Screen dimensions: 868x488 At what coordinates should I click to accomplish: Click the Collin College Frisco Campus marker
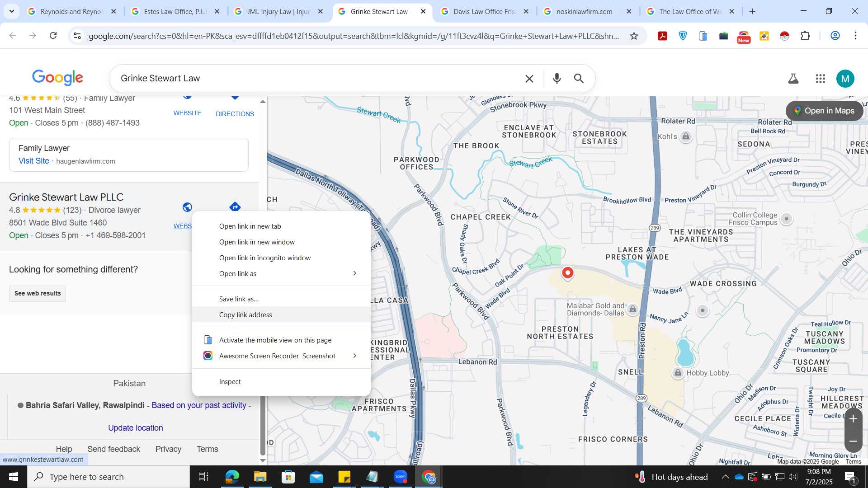(x=787, y=219)
